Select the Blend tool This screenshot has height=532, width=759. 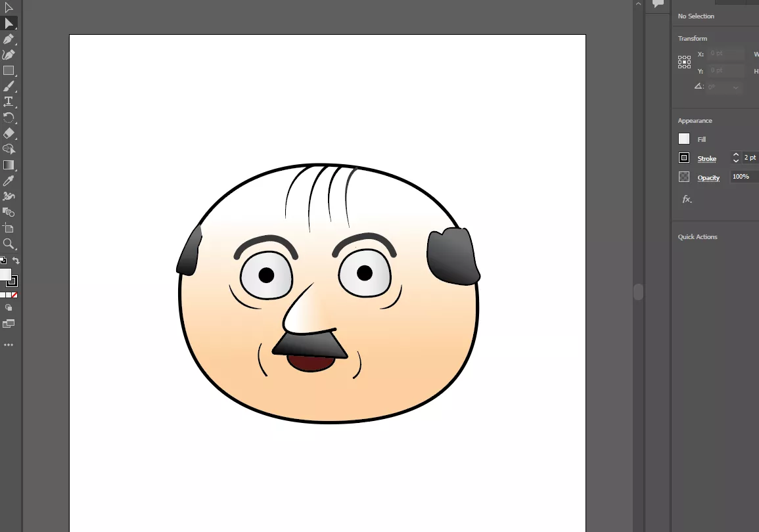[x=9, y=212]
